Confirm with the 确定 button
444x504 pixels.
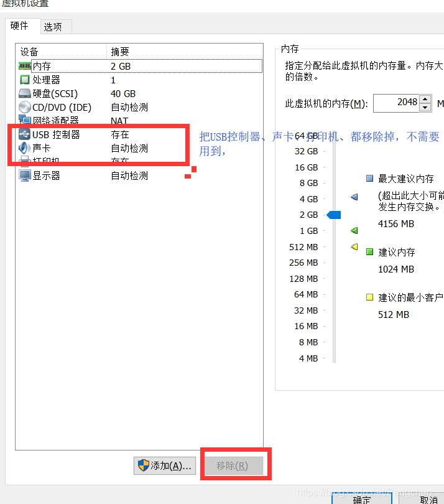click(x=362, y=499)
